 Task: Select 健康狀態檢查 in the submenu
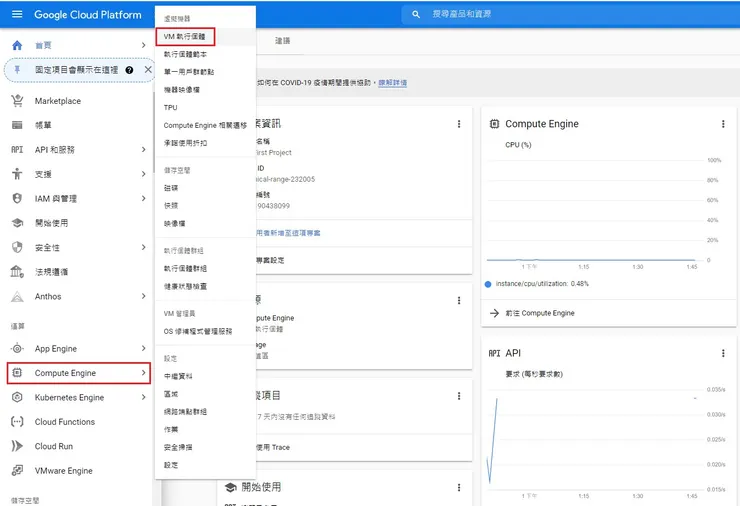coord(205,287)
